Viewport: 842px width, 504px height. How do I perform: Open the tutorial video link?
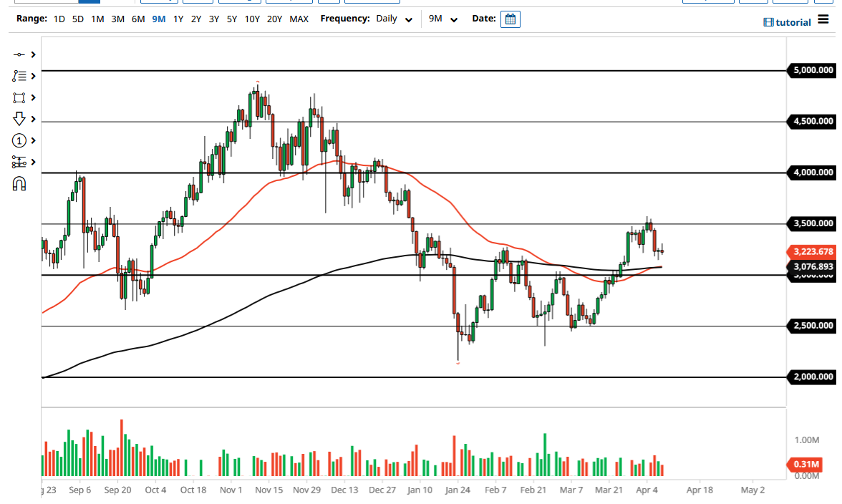pos(788,22)
